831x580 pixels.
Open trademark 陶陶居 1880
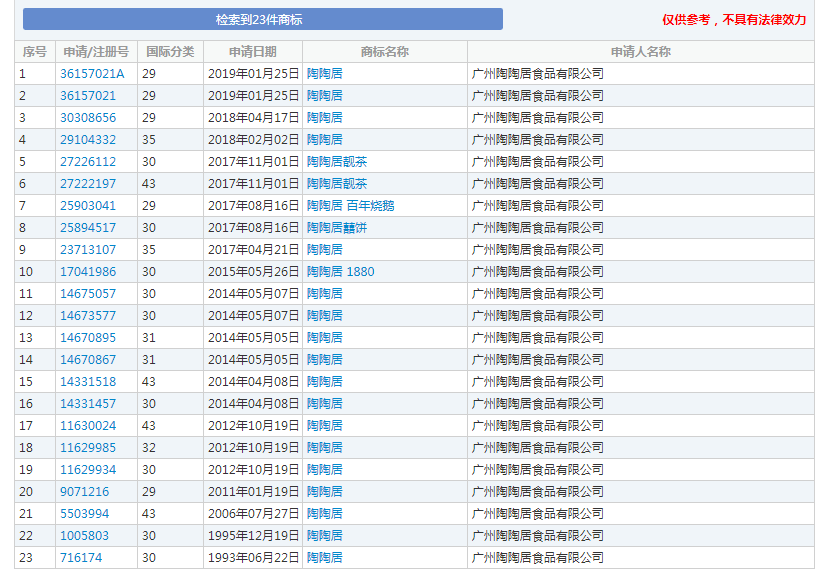[x=341, y=271]
